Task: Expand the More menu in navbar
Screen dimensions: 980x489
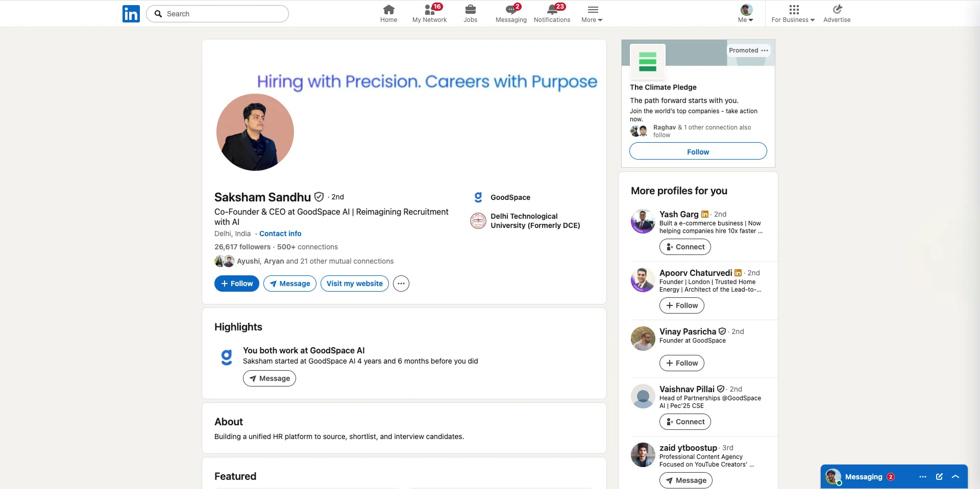Action: [592, 14]
